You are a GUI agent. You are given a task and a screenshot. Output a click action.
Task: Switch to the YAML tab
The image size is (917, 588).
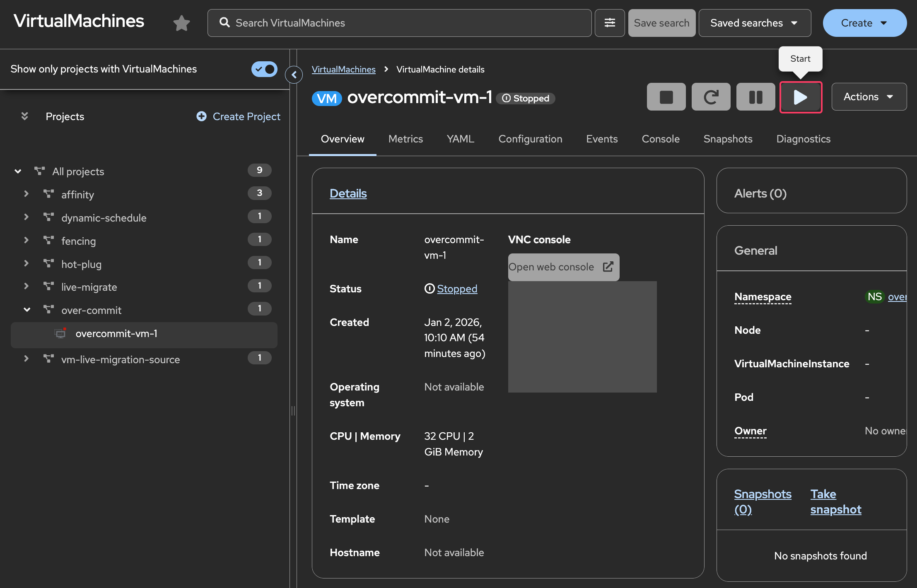point(460,139)
